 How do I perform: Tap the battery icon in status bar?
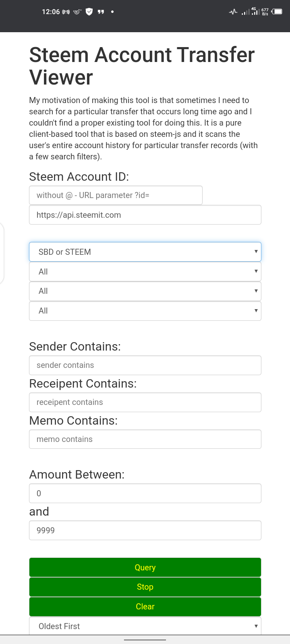pos(277,12)
